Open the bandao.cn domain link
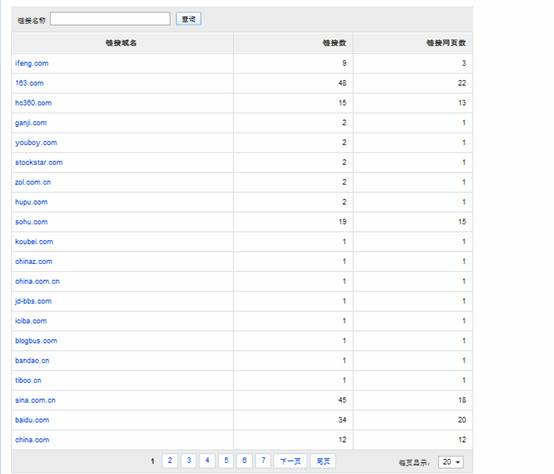The image size is (554, 474). (x=32, y=360)
